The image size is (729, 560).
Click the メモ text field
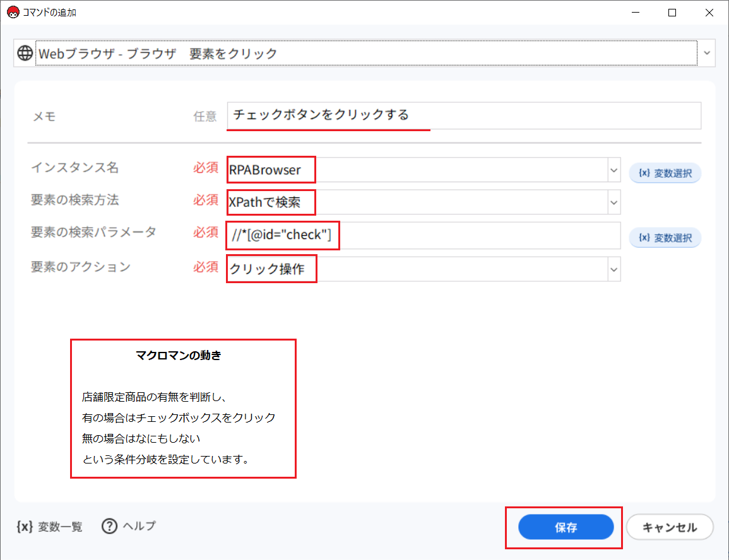[x=464, y=115]
